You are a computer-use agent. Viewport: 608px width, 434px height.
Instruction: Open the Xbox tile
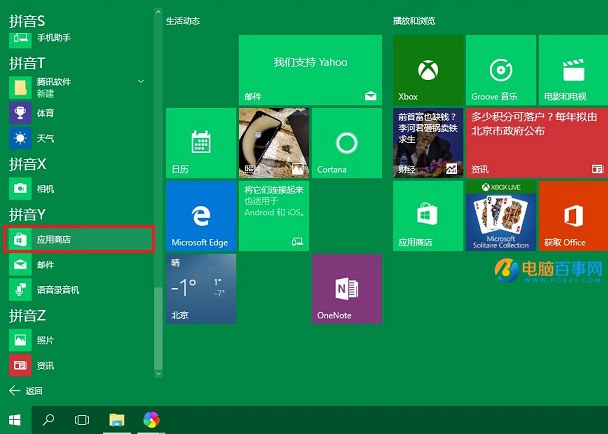tap(428, 70)
